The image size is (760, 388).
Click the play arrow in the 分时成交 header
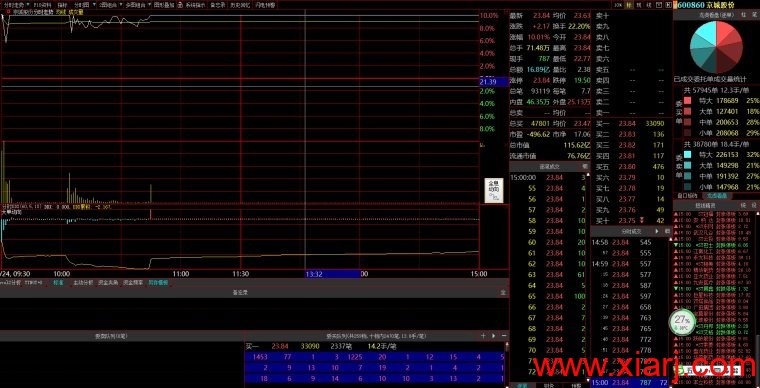click(x=657, y=232)
